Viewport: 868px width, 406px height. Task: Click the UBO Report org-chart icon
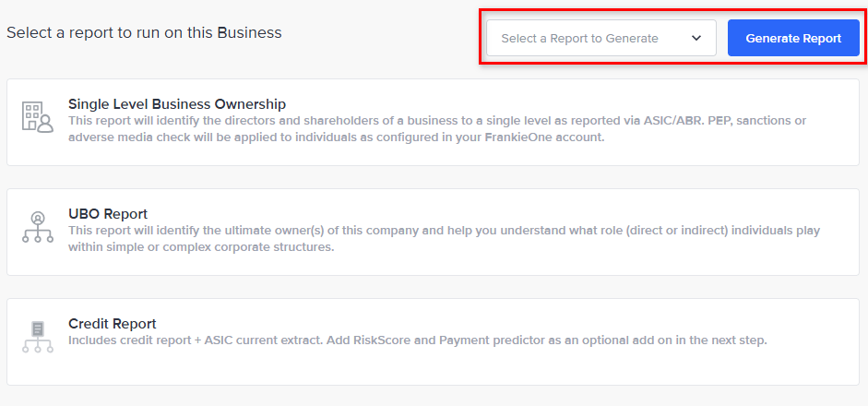38,227
